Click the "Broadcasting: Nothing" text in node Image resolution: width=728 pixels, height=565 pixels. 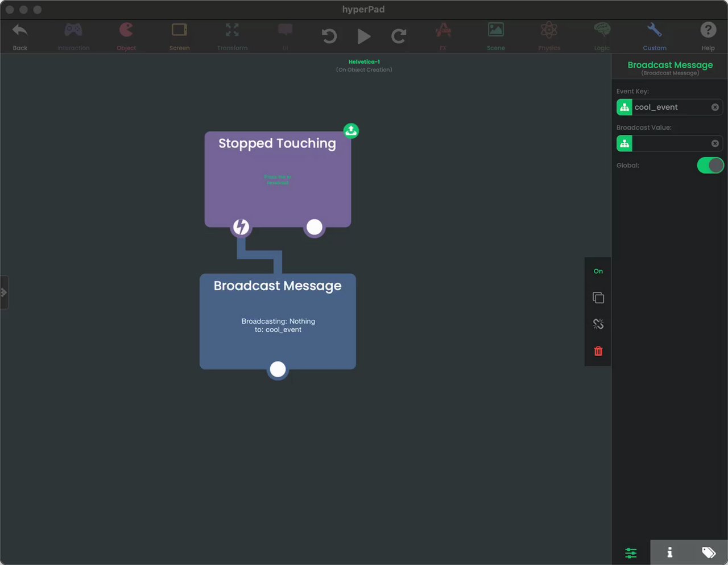278,321
